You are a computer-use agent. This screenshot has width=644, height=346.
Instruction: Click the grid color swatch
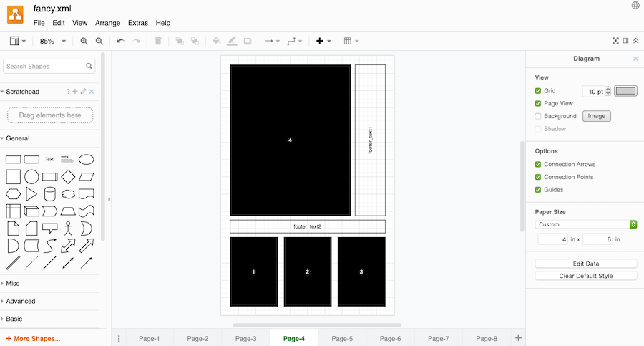(625, 91)
